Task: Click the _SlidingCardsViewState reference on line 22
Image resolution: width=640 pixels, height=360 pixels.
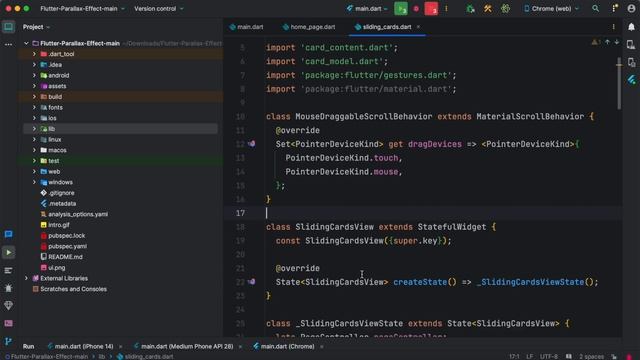Action: (x=530, y=282)
